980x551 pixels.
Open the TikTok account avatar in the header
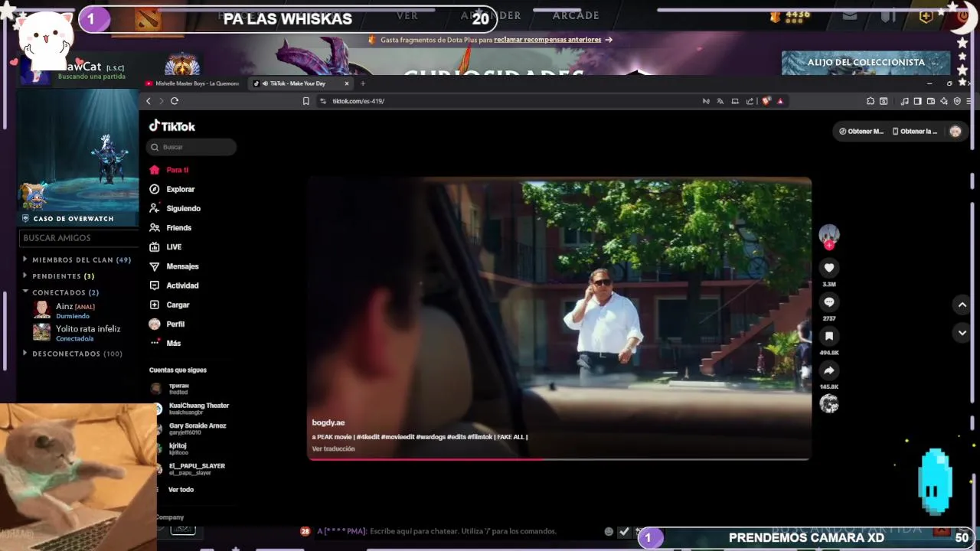(x=955, y=131)
